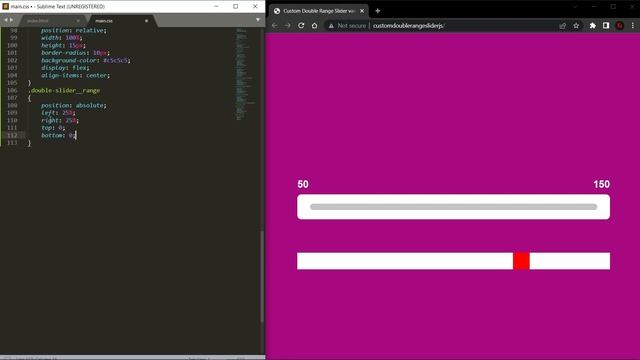Toggle the Chrome side panel icon
Viewport: 640px width, 360px height.
point(606,26)
